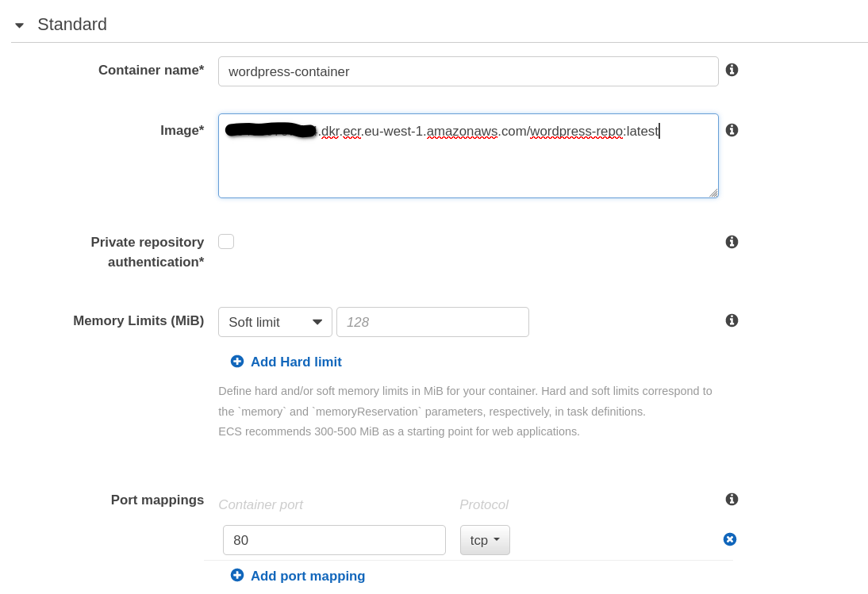Click the Add port mapping link text
Screen dimensions: 868x594
click(308, 577)
